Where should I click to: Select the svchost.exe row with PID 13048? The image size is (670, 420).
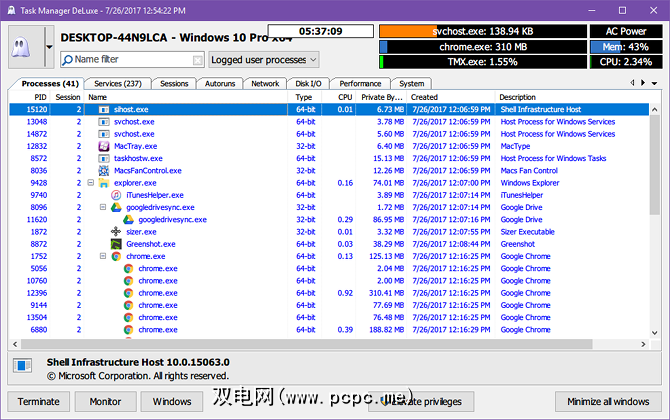(329, 122)
